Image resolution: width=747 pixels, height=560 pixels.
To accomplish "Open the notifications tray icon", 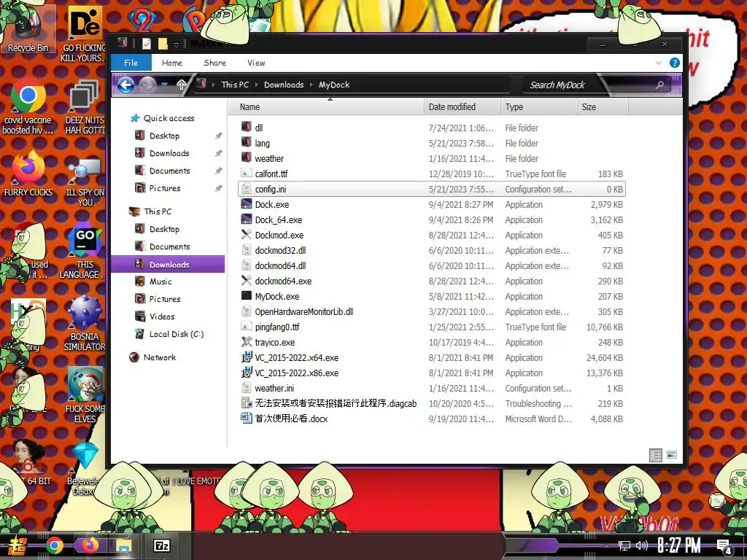I will click(x=724, y=547).
